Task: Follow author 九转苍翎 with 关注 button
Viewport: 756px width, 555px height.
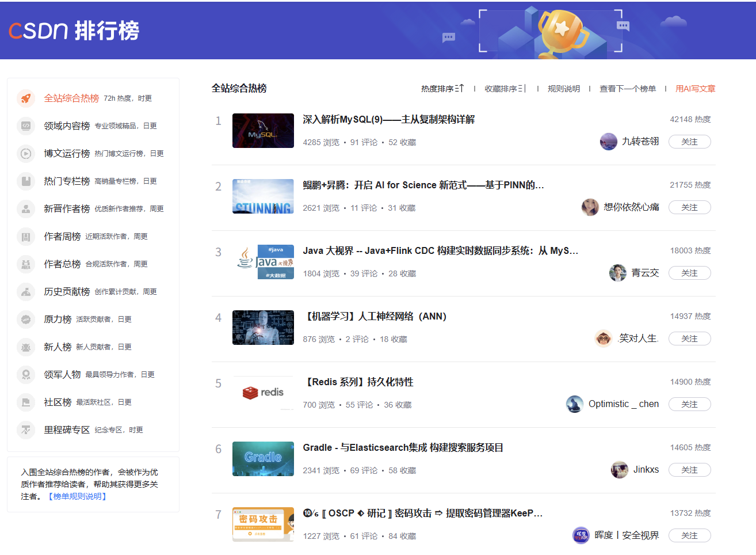Action: [690, 142]
